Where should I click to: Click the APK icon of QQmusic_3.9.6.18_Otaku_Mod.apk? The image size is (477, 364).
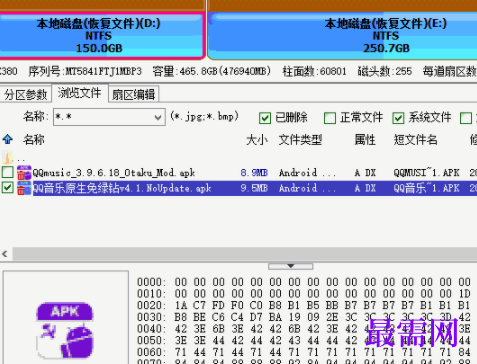24,173
